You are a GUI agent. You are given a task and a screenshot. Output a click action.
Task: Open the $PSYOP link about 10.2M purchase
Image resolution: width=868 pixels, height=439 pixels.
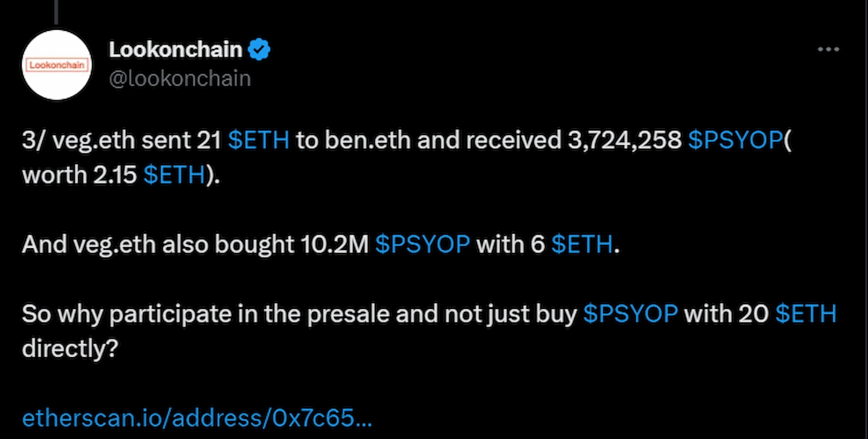tap(423, 244)
